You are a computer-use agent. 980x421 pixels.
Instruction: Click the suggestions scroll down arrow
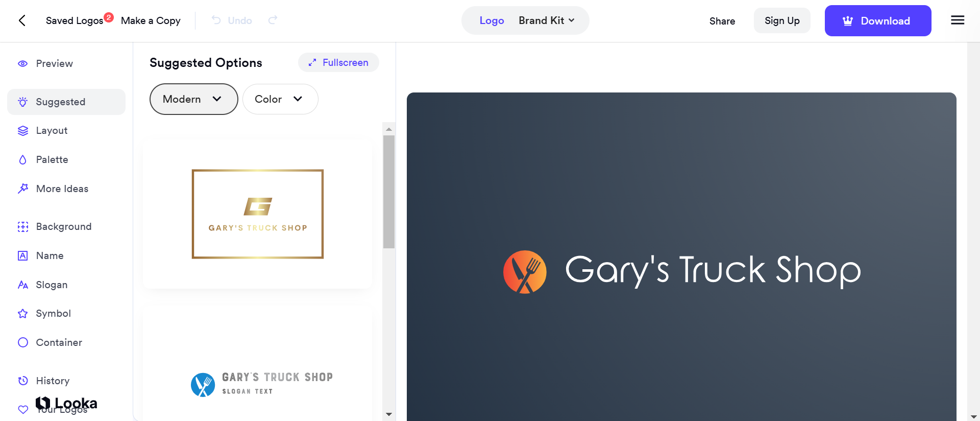coord(389,414)
